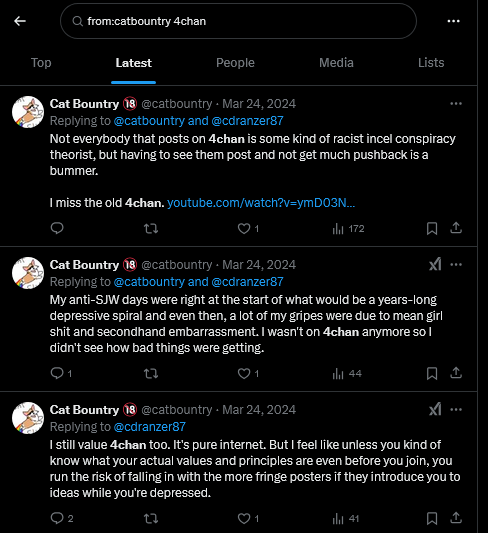Reply to the 'I miss the old 4chan' tweet

(57, 228)
